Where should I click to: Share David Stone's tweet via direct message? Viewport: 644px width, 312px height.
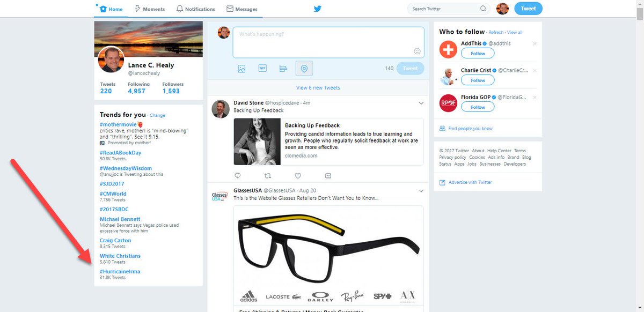pos(328,175)
